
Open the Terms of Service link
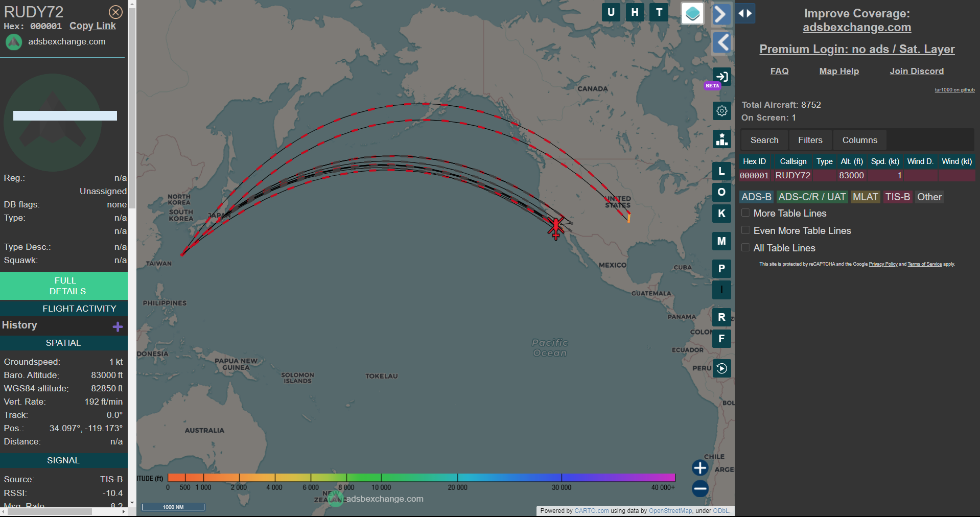click(x=924, y=264)
